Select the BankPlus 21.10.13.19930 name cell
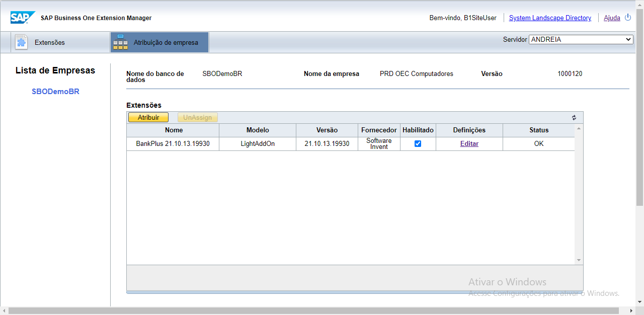644x315 pixels. coord(173,144)
